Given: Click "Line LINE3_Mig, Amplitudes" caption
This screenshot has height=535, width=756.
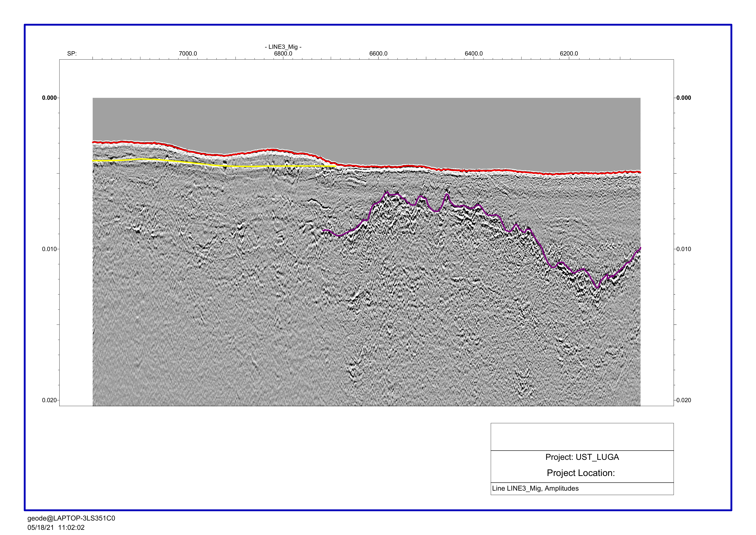Looking at the screenshot, I should click(x=535, y=488).
